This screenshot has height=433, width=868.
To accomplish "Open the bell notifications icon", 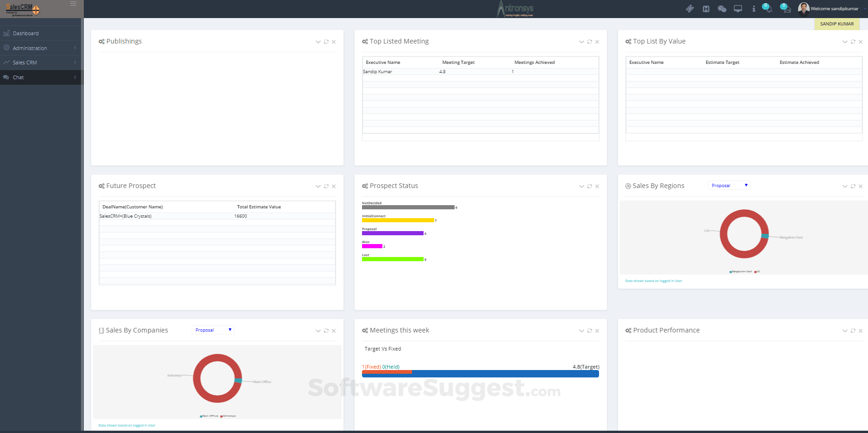I will point(768,8).
